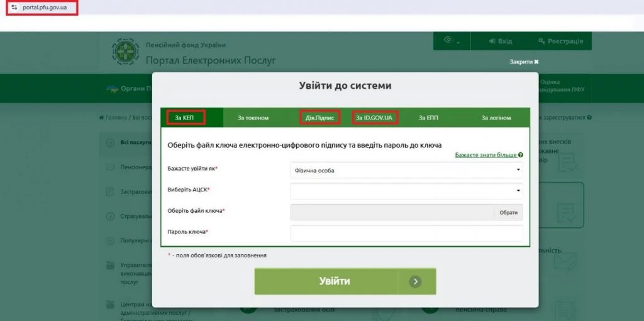Switch to the За токеном tab
Screen dimensions: 644x321
[x=253, y=118]
